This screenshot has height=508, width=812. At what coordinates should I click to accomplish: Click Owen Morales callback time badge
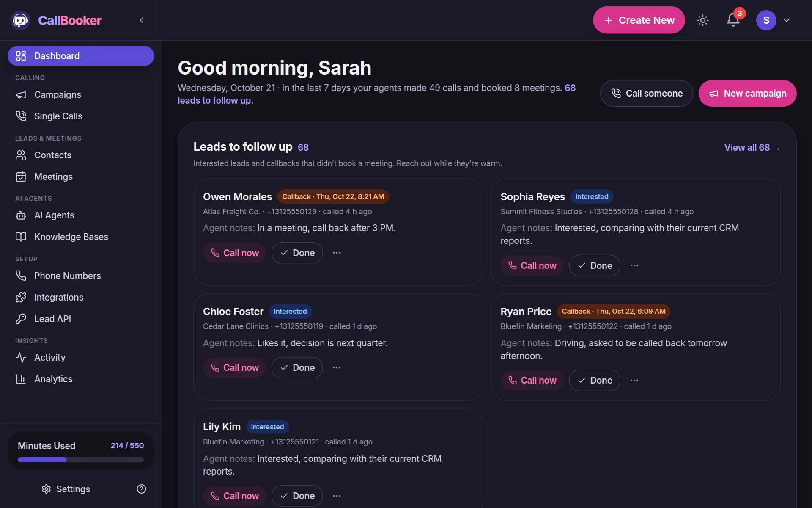pyautogui.click(x=333, y=196)
